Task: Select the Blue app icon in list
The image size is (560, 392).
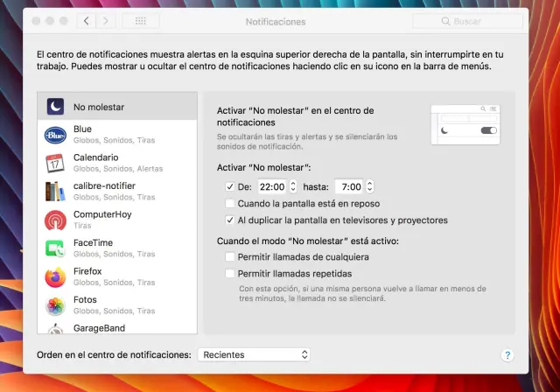Action: point(56,135)
